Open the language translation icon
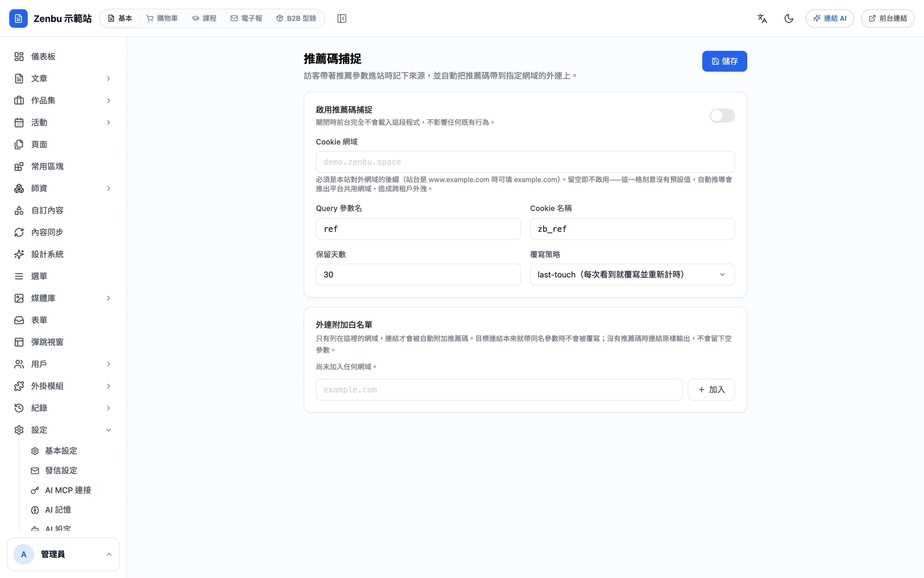Screen dimensions: 924x578 (x=762, y=18)
